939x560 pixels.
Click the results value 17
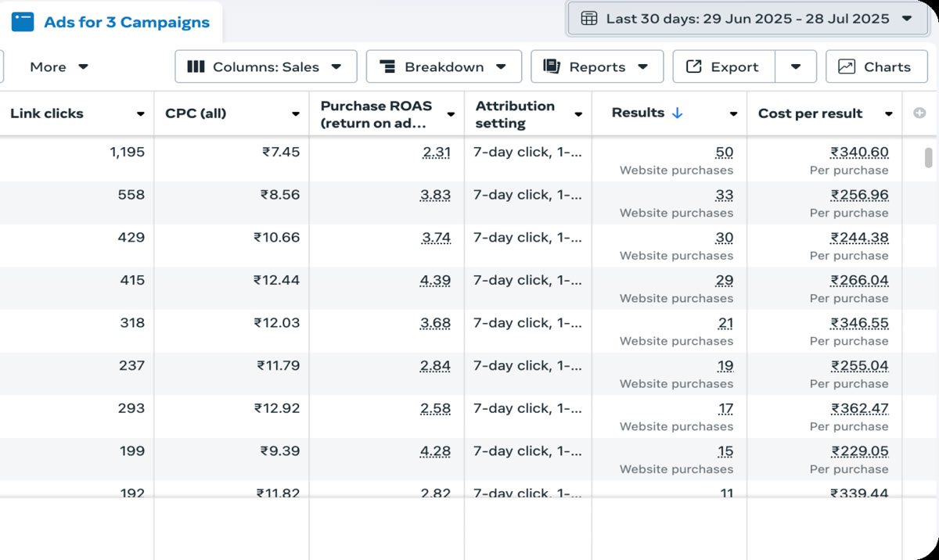726,408
